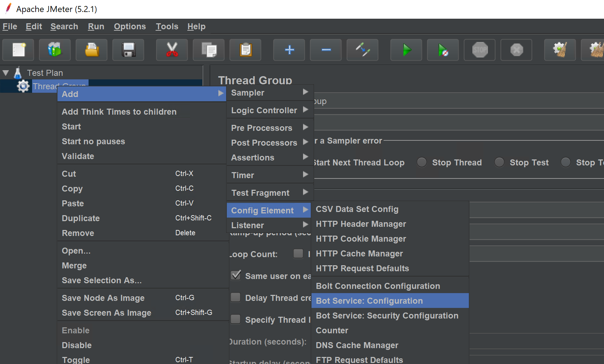Expand the Post Processors submenu
604x364 pixels.
(x=270, y=142)
